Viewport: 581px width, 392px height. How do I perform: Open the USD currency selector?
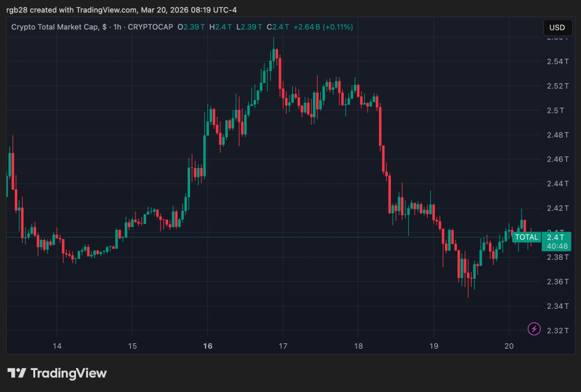(557, 27)
